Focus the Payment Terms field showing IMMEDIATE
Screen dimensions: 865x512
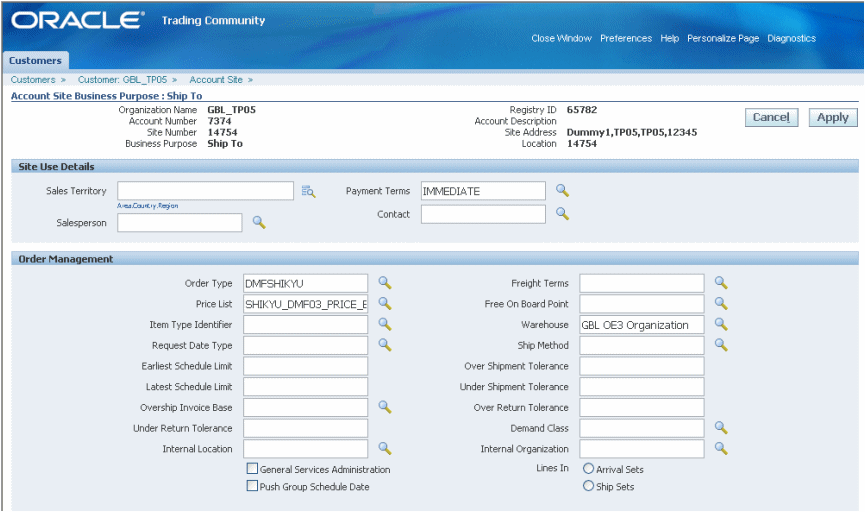pos(483,191)
